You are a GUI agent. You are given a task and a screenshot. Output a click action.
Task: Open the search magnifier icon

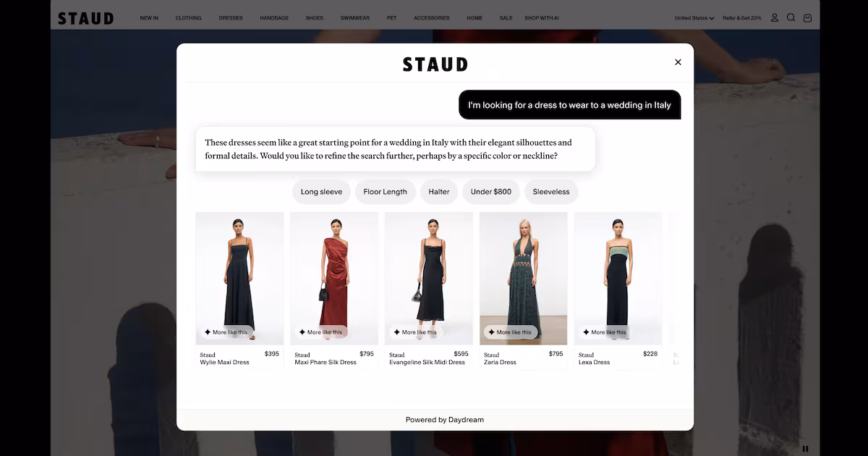pyautogui.click(x=791, y=17)
